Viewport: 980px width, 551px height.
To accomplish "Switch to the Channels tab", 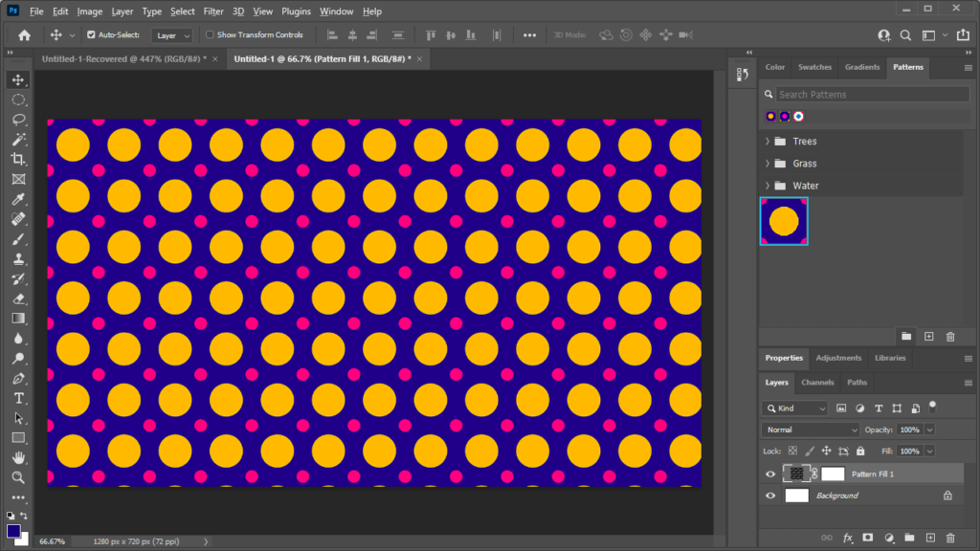I will click(x=817, y=383).
